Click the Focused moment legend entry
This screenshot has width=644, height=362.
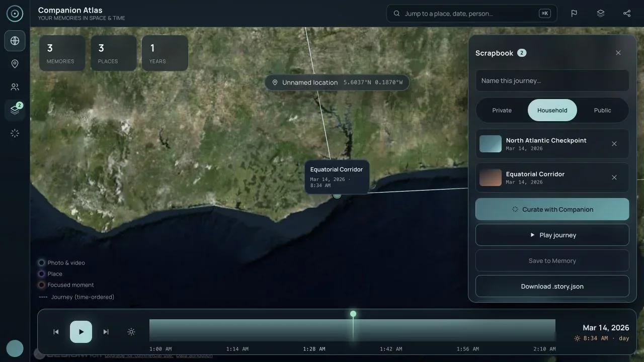point(66,285)
